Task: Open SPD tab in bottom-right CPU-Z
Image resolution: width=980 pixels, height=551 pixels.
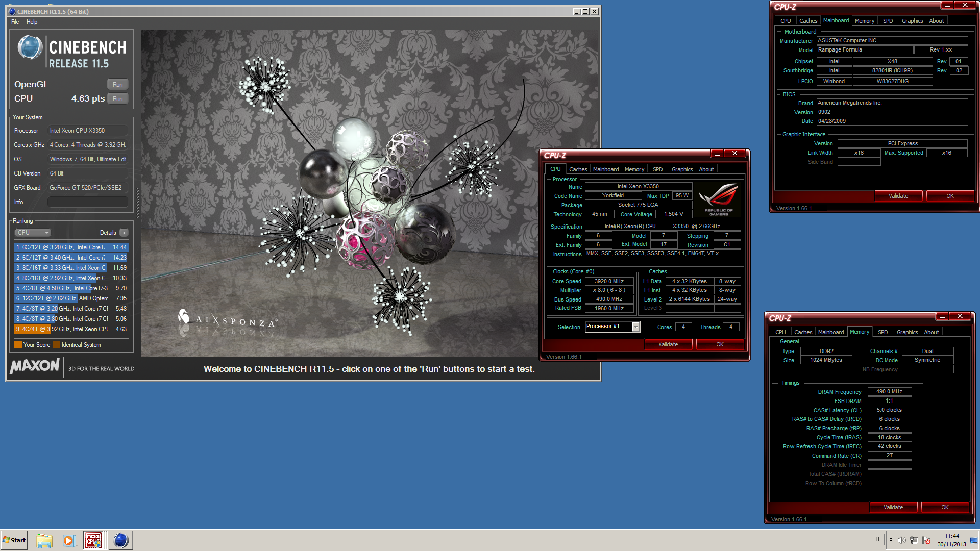Action: 883,332
